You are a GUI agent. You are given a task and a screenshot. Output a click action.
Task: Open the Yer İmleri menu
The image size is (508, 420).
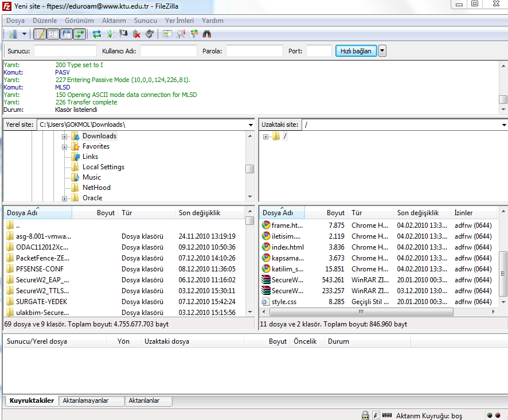tap(179, 21)
